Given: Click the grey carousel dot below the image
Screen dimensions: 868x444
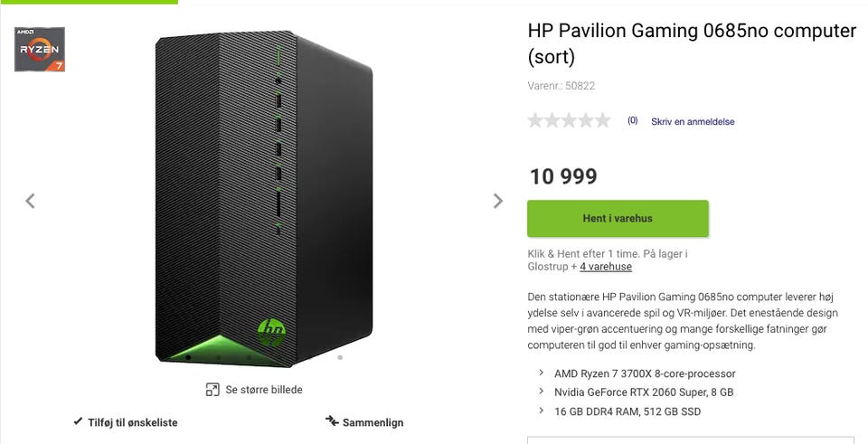Looking at the screenshot, I should pyautogui.click(x=340, y=357).
